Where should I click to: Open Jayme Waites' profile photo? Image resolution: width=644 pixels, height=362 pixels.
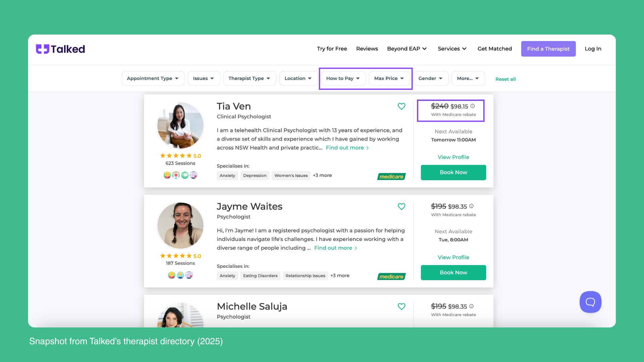tap(180, 226)
